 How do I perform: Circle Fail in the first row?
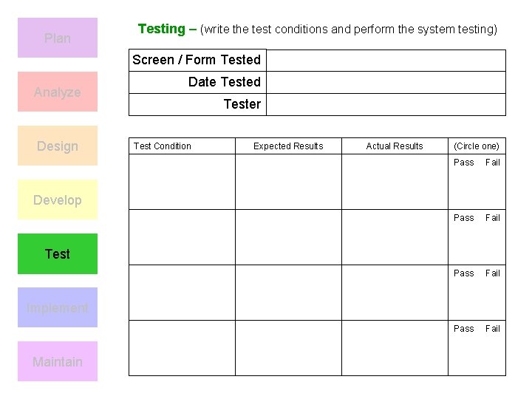pyautogui.click(x=493, y=163)
